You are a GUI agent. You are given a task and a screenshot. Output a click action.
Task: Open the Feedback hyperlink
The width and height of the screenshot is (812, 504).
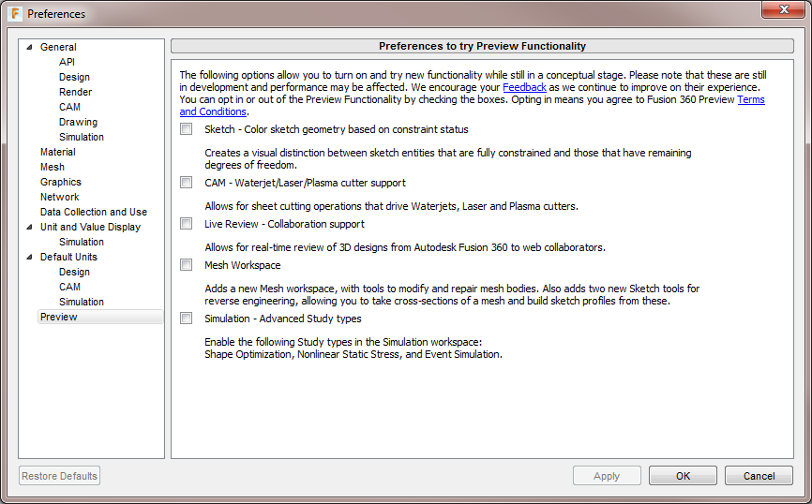pos(524,87)
